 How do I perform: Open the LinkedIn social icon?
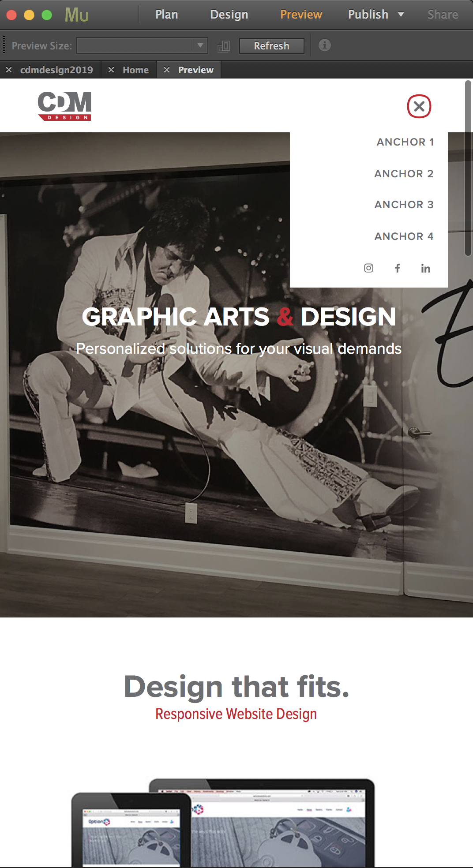coord(425,268)
